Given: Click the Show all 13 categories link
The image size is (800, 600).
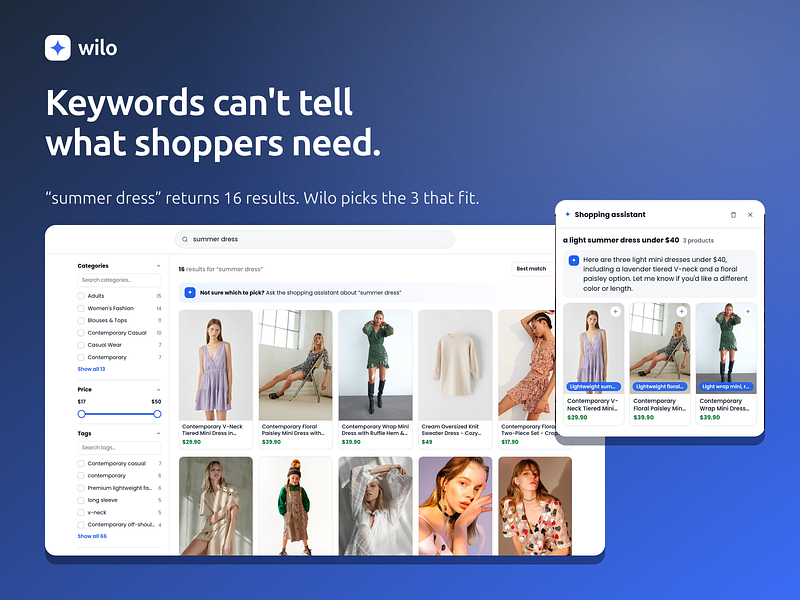Looking at the screenshot, I should pos(91,369).
